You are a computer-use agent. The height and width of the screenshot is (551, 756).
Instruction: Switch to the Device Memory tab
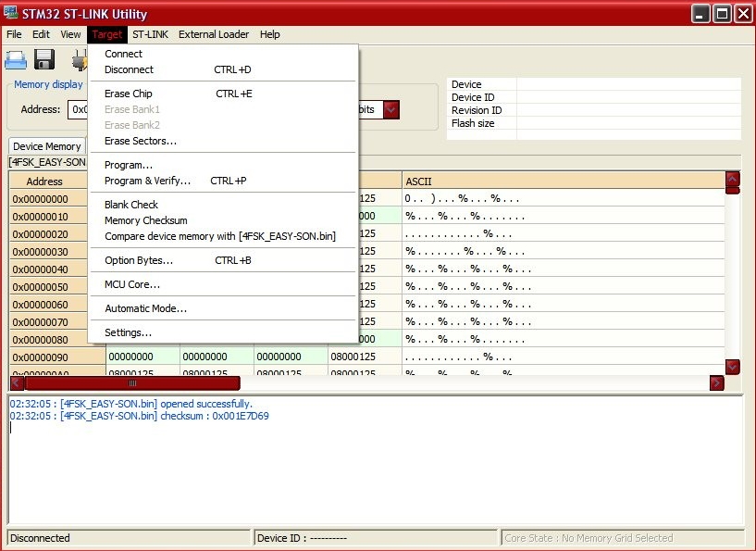pyautogui.click(x=47, y=146)
